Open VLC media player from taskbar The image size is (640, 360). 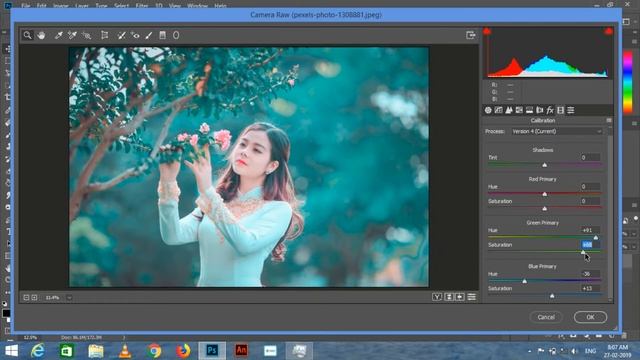coord(125,351)
